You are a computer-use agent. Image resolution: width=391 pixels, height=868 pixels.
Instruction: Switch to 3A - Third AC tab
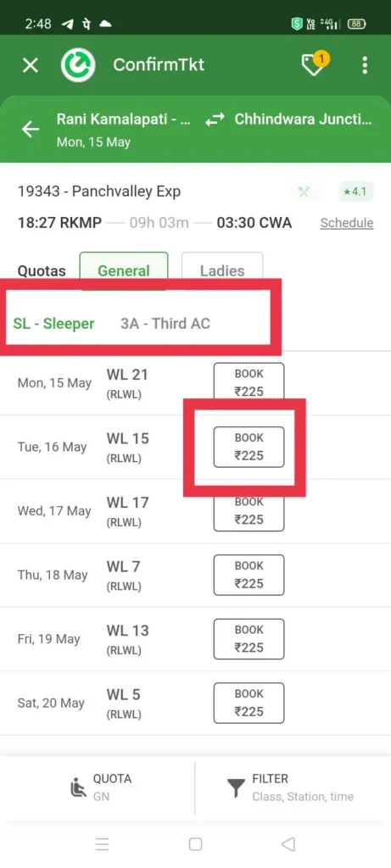click(165, 323)
